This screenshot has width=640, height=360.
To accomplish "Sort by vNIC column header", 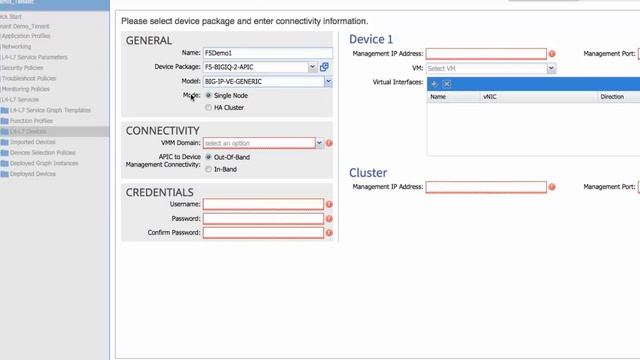I will [x=539, y=97].
